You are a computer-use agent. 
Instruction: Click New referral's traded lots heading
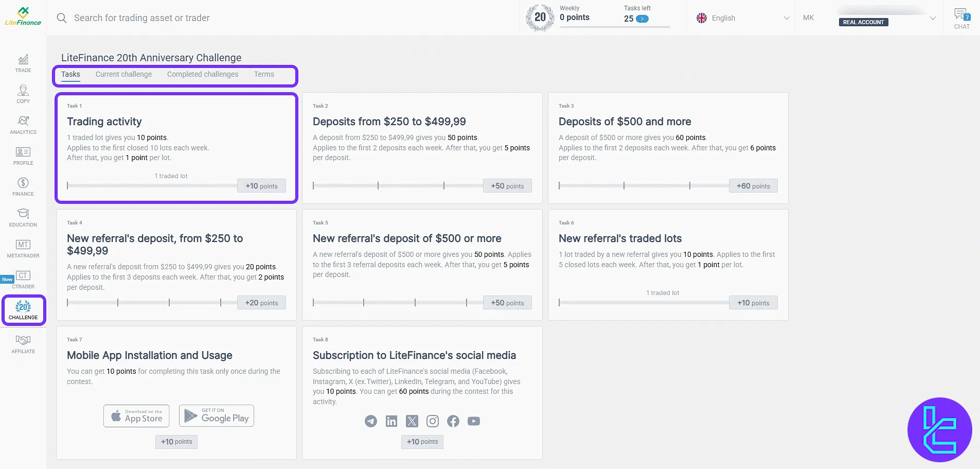[x=620, y=238]
